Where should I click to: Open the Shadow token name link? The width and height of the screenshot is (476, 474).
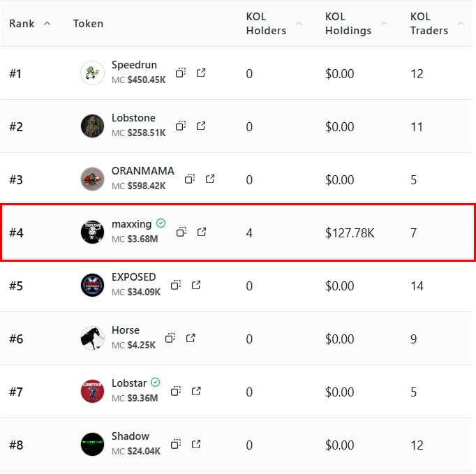click(x=131, y=436)
